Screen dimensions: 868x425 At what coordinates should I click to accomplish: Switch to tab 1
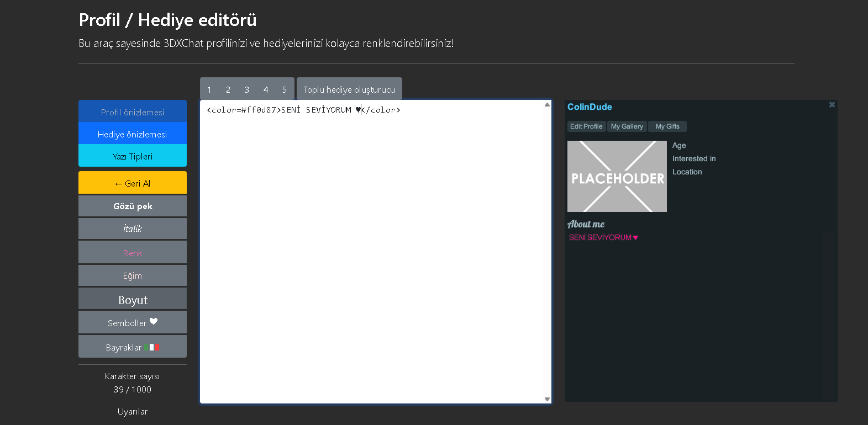pos(209,89)
